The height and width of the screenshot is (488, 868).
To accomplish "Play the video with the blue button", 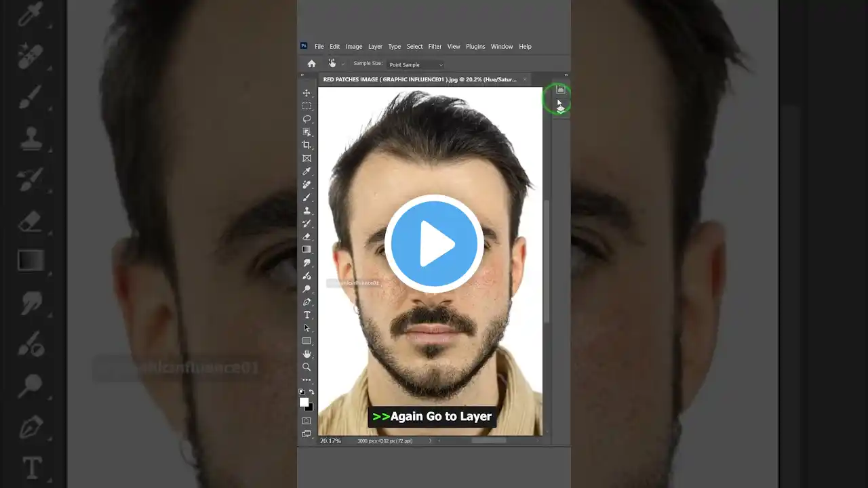I will click(434, 244).
